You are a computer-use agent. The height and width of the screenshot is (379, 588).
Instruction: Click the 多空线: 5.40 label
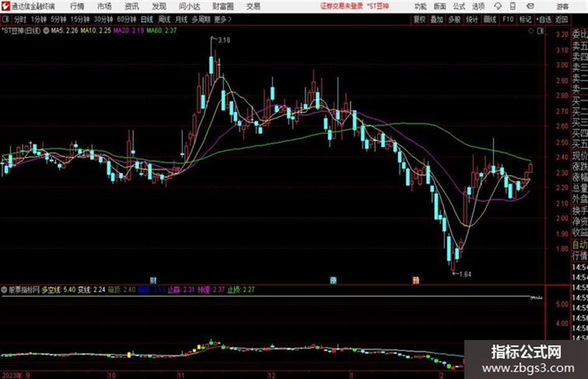click(x=58, y=290)
